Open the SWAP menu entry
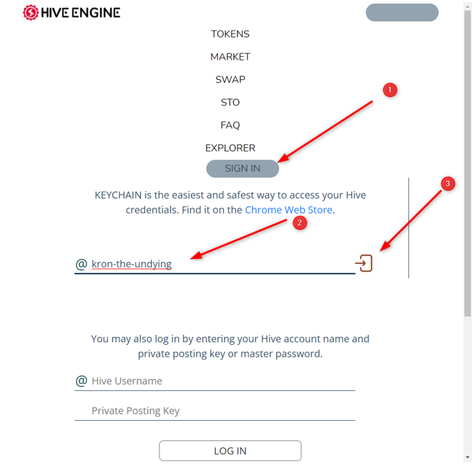 [x=230, y=80]
